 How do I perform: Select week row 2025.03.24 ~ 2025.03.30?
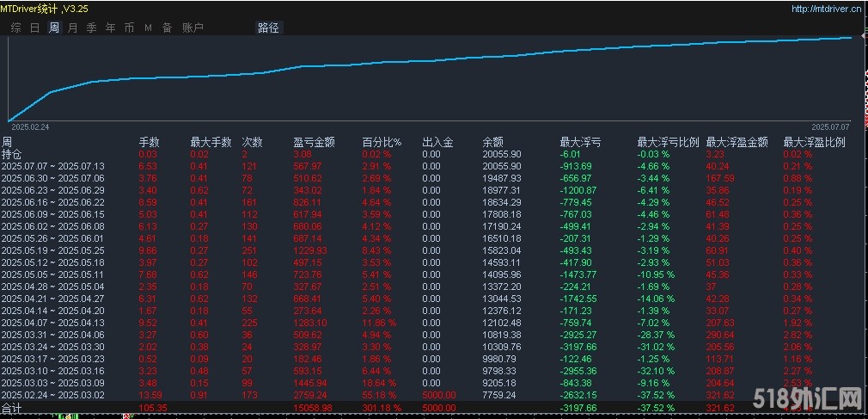pyautogui.click(x=434, y=347)
